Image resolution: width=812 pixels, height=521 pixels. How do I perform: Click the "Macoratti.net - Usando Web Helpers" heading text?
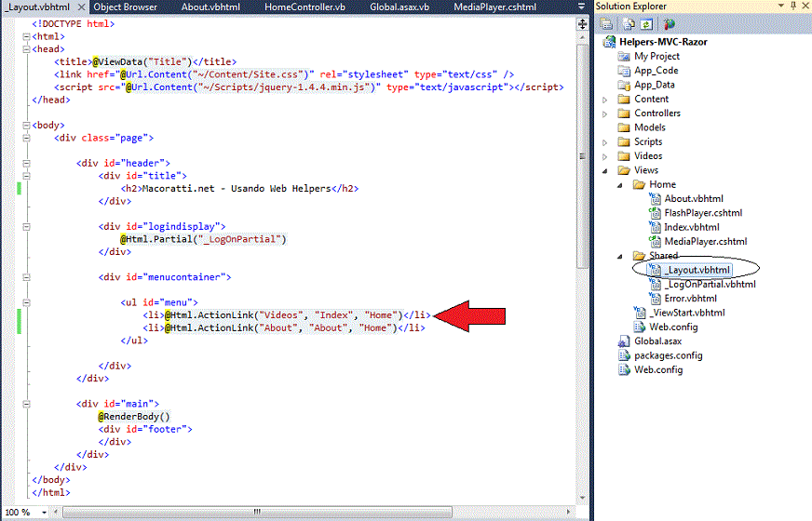(x=237, y=188)
